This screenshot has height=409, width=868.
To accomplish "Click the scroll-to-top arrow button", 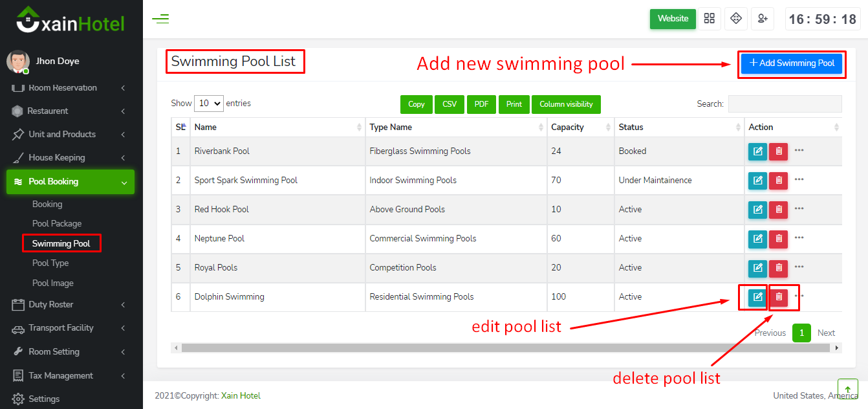I will (x=847, y=389).
